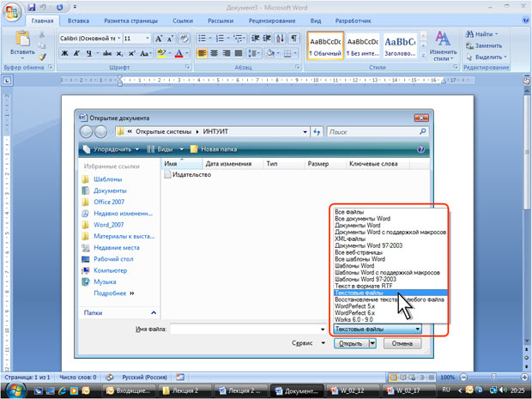Click Заменить in the editing group

(x=484, y=45)
